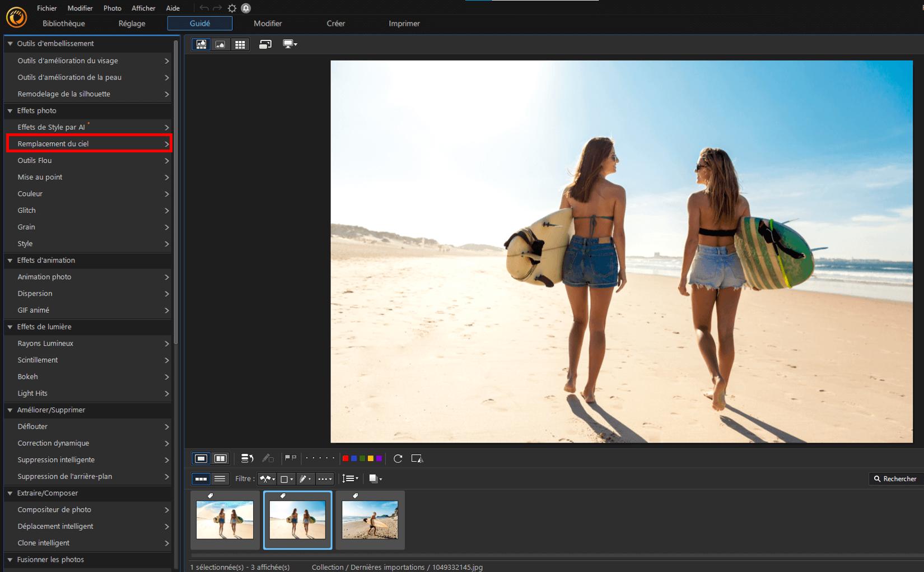Expand Outils d'amélioration du visage
This screenshot has width=924, height=572.
pos(87,61)
